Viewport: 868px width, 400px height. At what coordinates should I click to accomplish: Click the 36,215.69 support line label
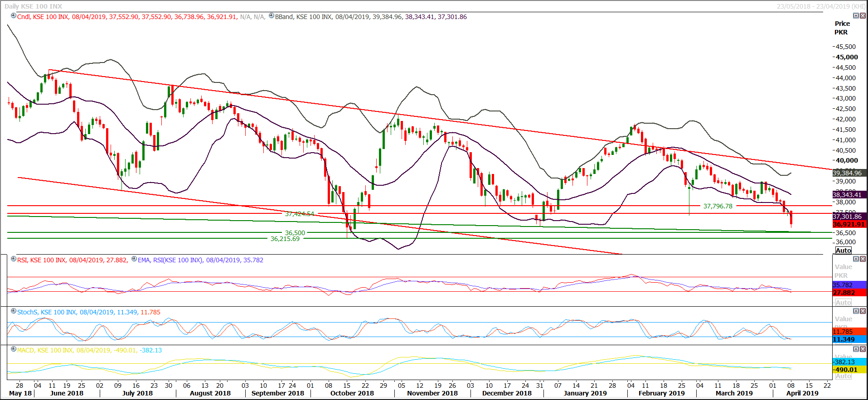point(285,239)
